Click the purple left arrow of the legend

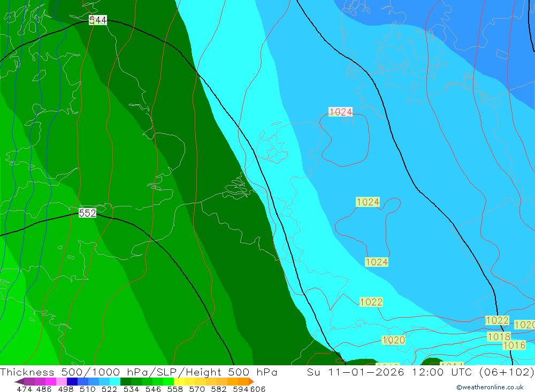[x=19, y=381]
